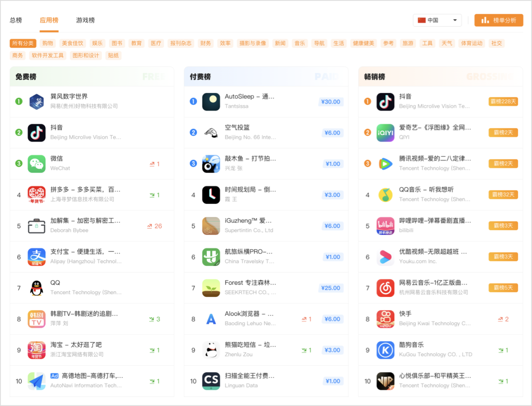532x406 pixels.
Task: Click the 航旅纵横PRO app icon
Action: [x=211, y=257]
